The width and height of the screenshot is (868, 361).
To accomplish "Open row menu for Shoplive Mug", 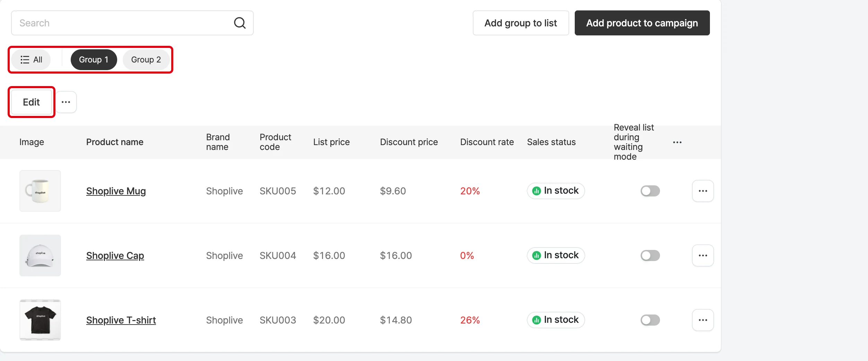I will click(703, 191).
